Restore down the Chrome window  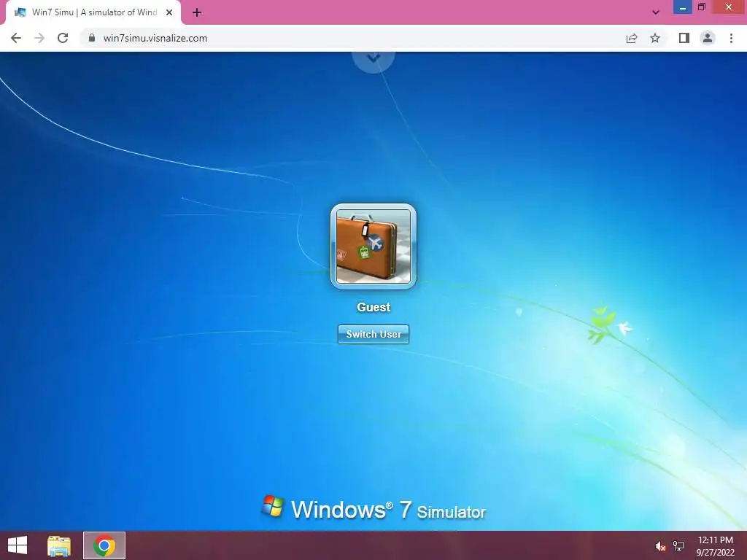[702, 7]
